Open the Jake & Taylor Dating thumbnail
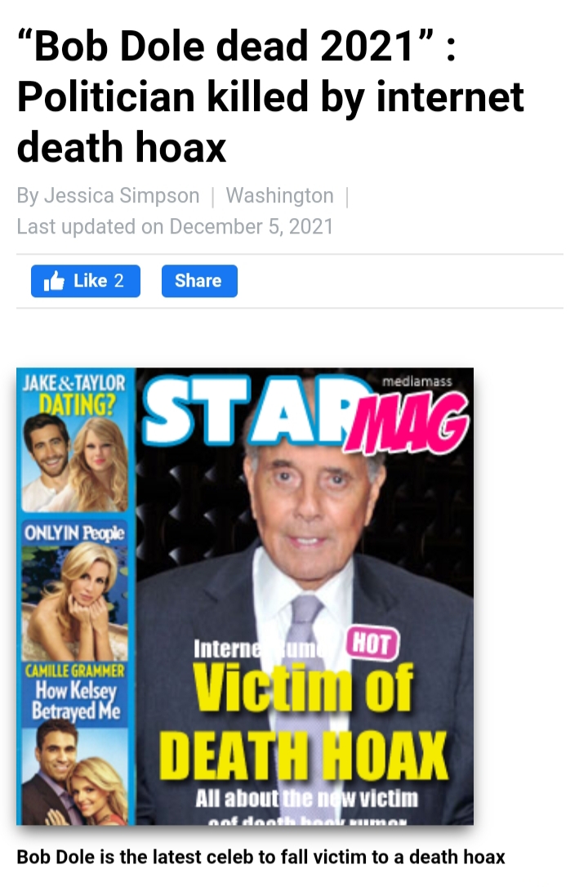Viewport: 588px width, 887px height. pos(74,441)
